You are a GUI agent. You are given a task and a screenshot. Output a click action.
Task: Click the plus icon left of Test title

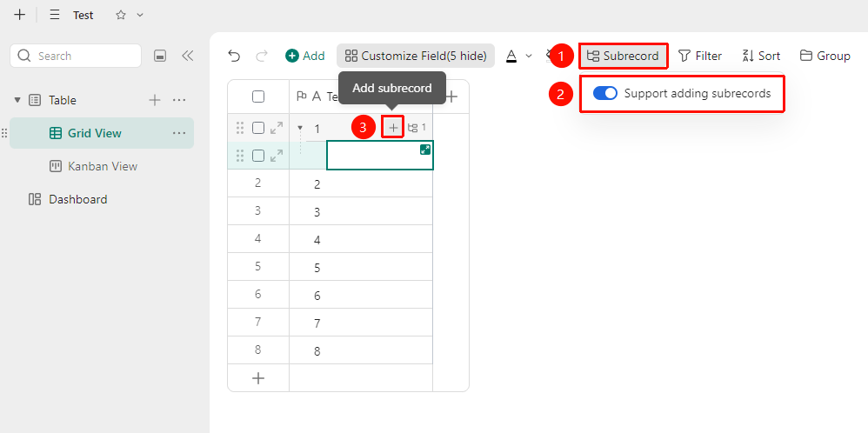pos(19,15)
